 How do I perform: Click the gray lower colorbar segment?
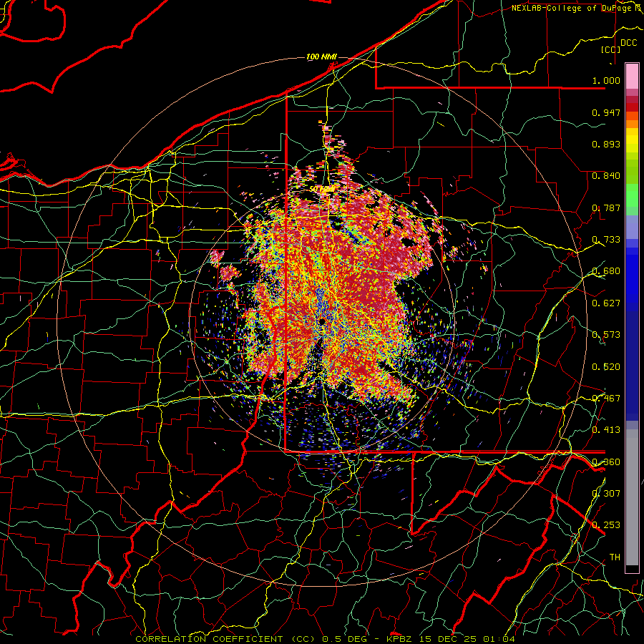(632, 497)
